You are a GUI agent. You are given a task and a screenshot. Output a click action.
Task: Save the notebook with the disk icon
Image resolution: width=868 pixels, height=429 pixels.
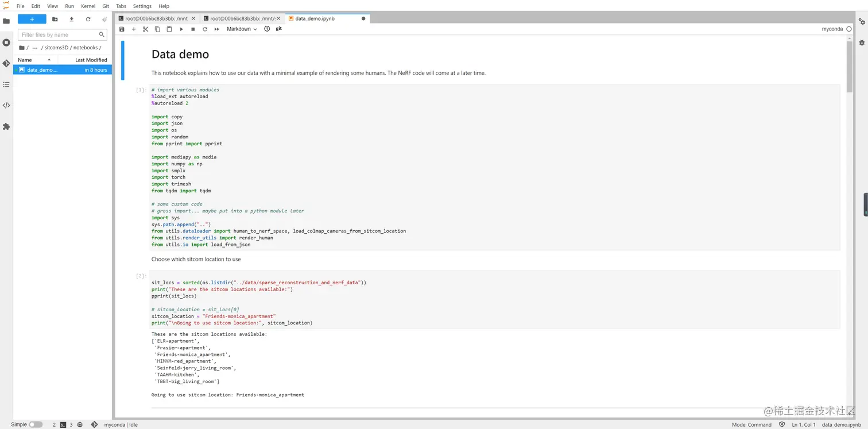122,29
